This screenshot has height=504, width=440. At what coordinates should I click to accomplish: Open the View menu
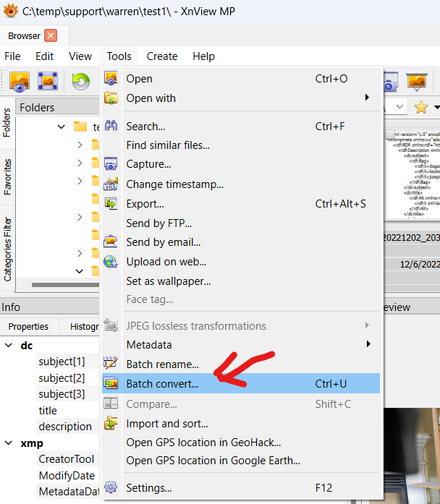click(80, 56)
